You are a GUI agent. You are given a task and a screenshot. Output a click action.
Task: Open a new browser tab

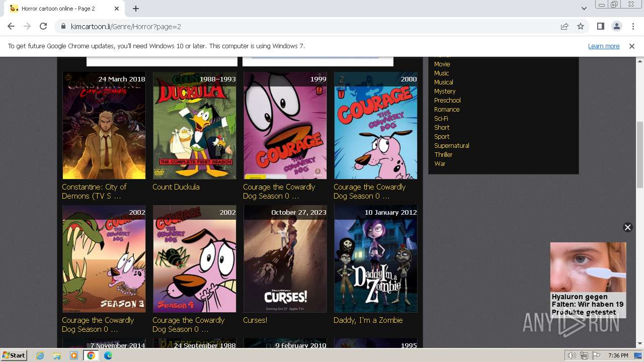tap(136, 9)
